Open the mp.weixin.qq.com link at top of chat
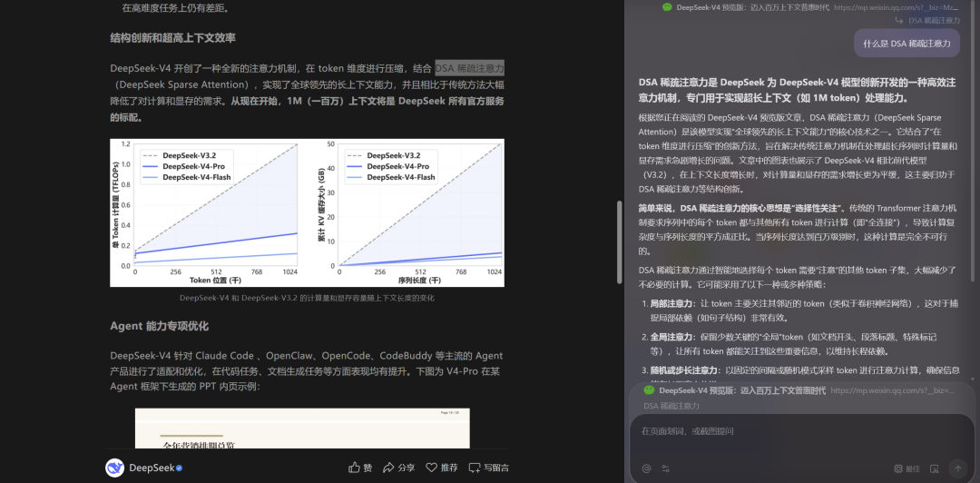The width and height of the screenshot is (980, 483). coord(897,7)
